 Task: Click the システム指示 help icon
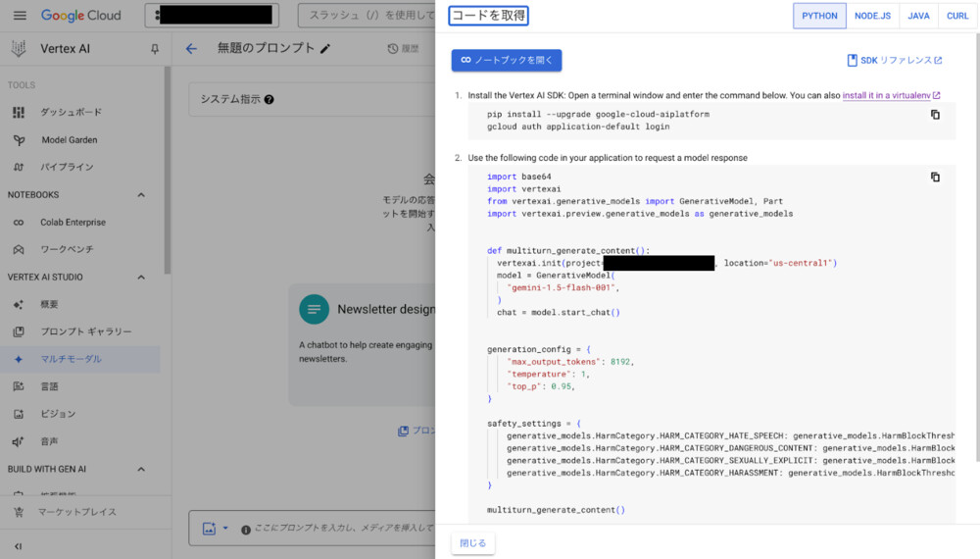[x=269, y=99]
